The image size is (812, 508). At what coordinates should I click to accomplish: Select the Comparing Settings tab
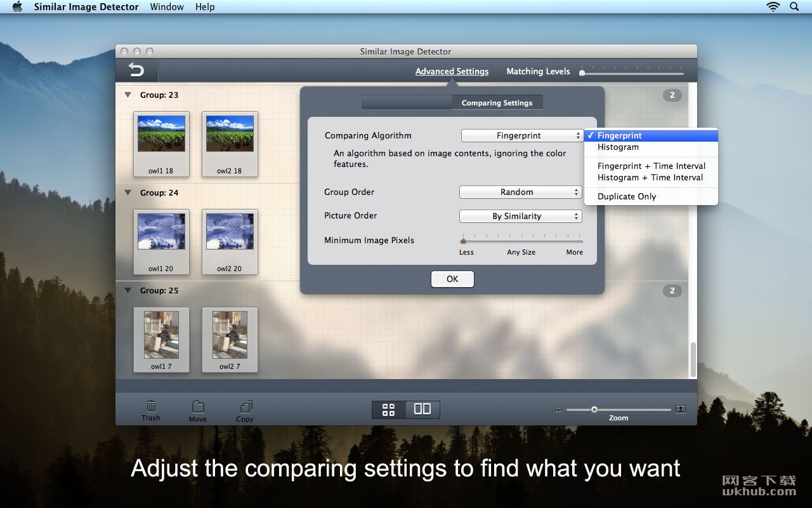click(497, 103)
